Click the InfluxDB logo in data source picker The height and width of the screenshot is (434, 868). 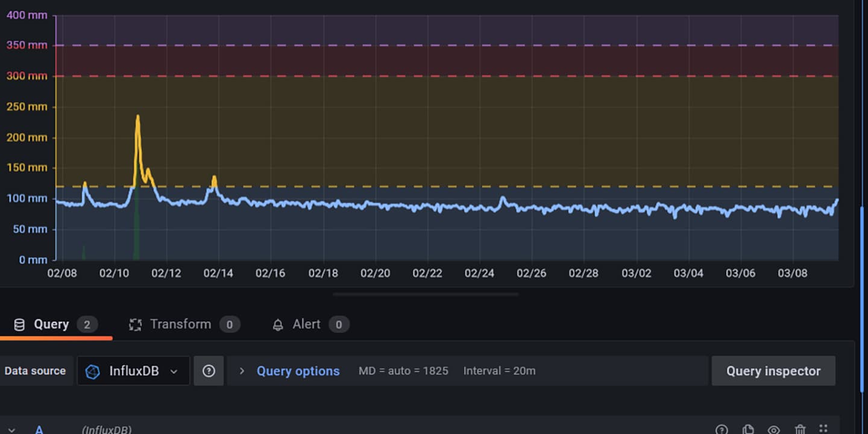pos(92,371)
